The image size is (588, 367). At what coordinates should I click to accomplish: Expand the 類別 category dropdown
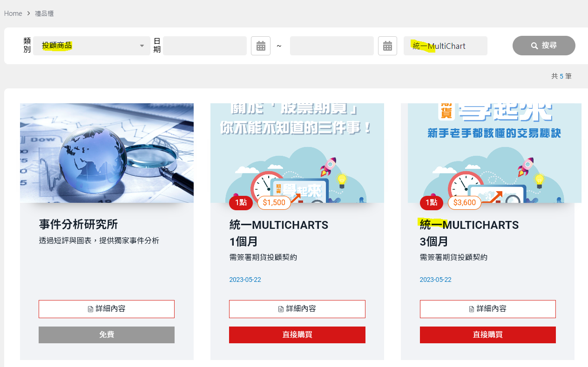pos(92,46)
